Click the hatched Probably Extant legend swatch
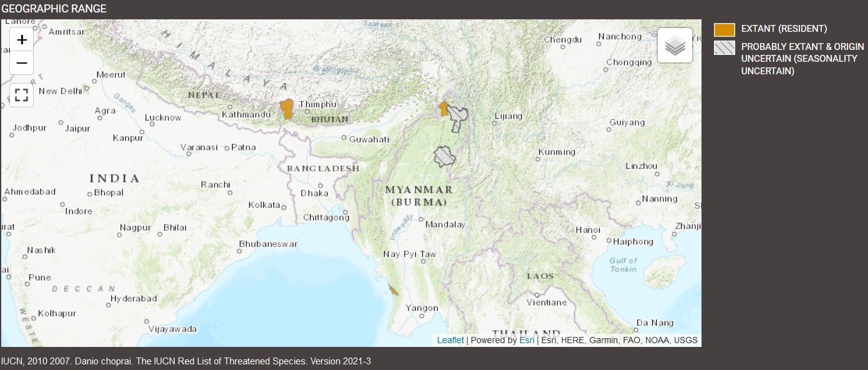868x370 pixels. [x=724, y=48]
